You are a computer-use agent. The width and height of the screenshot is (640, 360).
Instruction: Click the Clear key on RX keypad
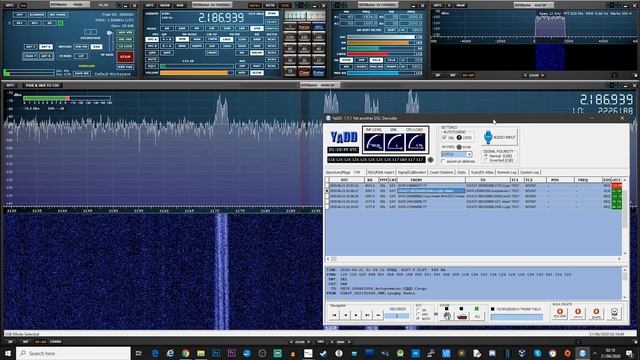[304, 72]
